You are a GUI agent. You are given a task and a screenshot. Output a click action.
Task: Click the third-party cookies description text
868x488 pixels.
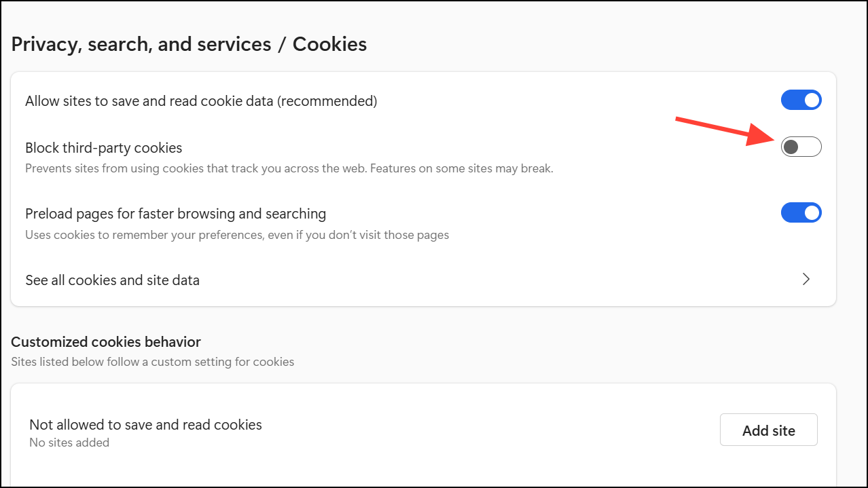pos(289,168)
